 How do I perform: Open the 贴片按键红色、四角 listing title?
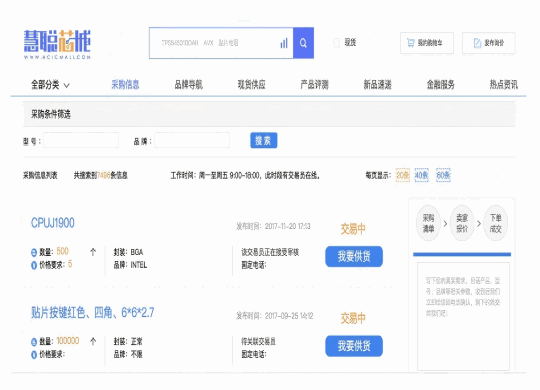(x=93, y=312)
